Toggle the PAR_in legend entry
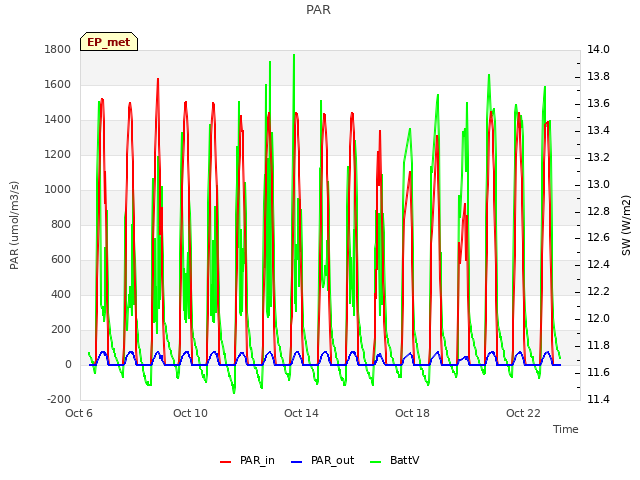This screenshot has height=480, width=640. tap(247, 460)
